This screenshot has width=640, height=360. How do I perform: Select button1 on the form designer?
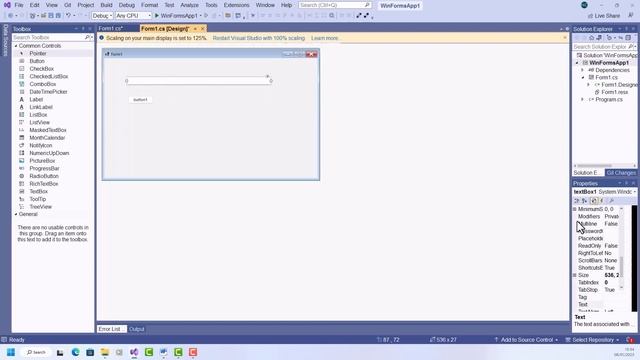[x=140, y=100]
